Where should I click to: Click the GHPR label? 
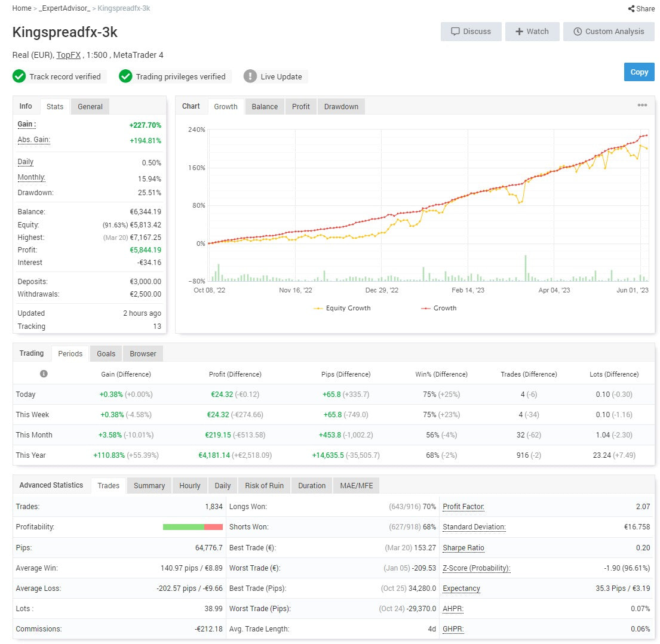pyautogui.click(x=453, y=629)
